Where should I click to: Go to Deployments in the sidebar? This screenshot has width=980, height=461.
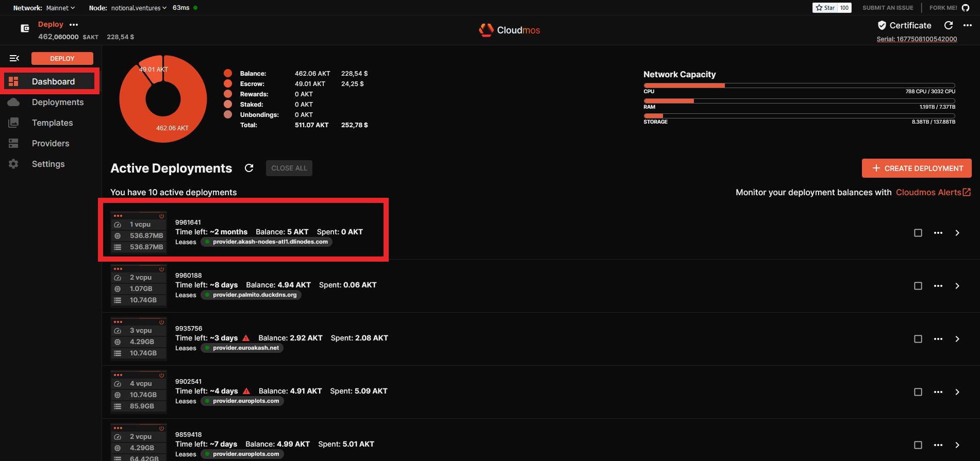tap(57, 102)
